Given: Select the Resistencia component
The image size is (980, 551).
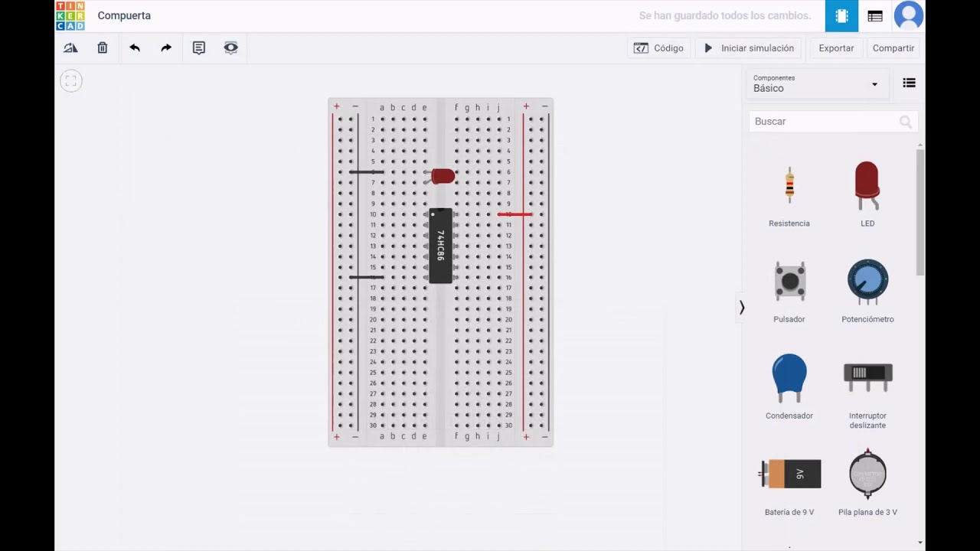Looking at the screenshot, I should click(789, 194).
